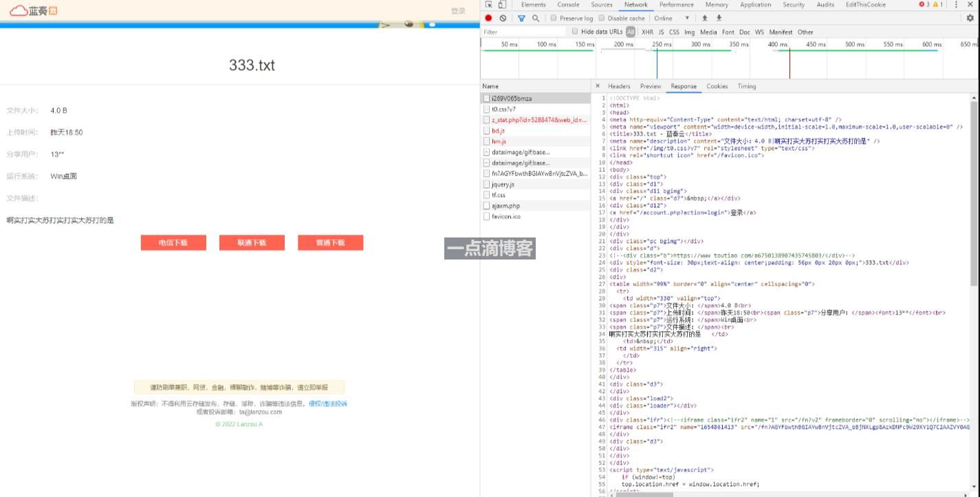Show the Preview tab of the request
Viewport: 980px width, 497px height.
click(651, 86)
